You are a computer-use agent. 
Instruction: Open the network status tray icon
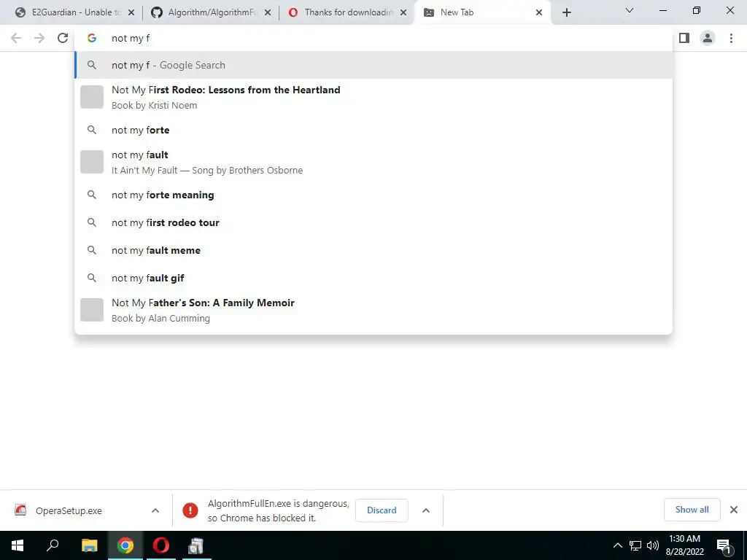click(x=635, y=545)
